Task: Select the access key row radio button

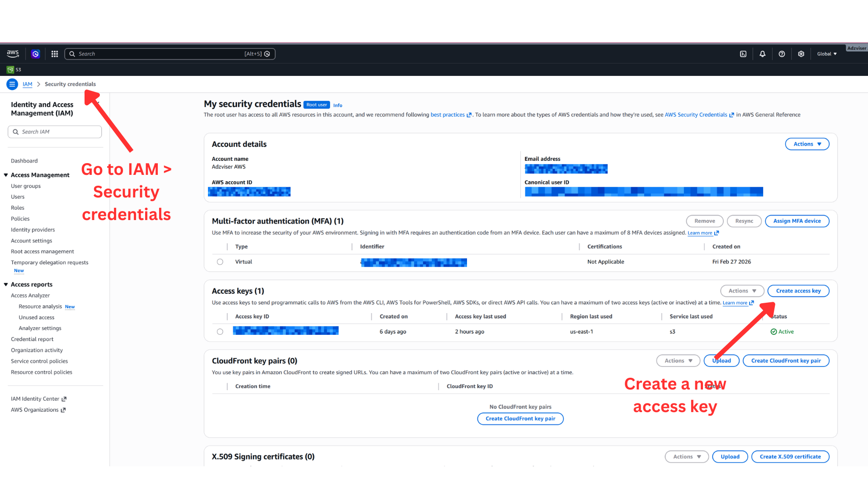Action: [x=220, y=331]
